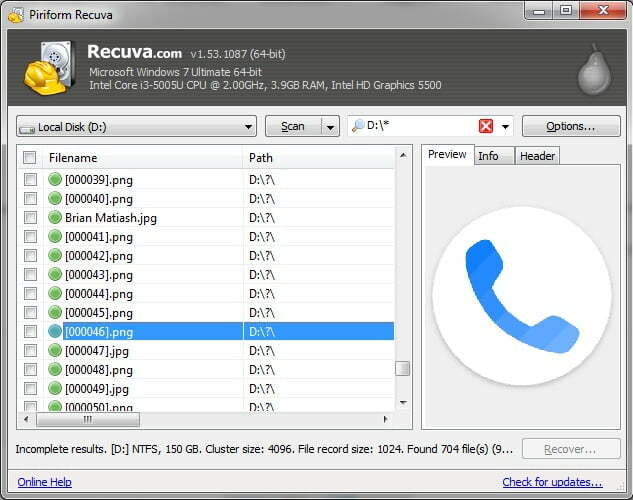Click the horizontal scroll-left arrow
Viewport: 633px width, 500px height.
click(26, 420)
